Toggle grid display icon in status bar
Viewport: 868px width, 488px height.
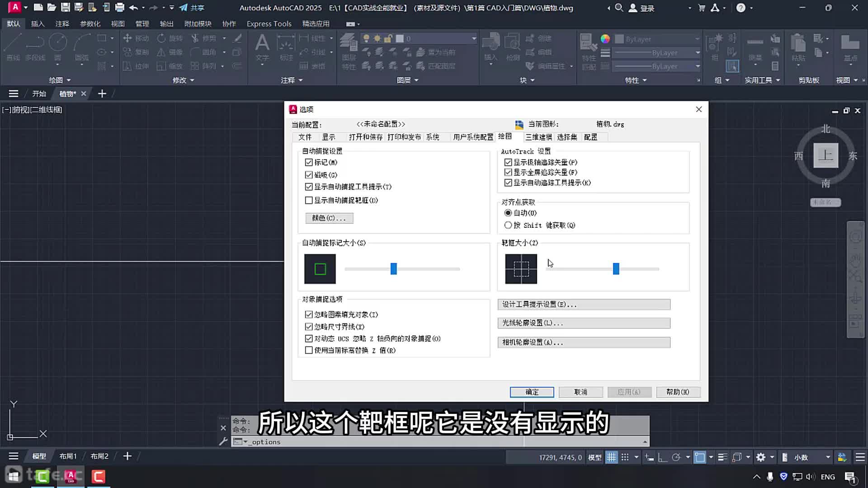point(611,457)
